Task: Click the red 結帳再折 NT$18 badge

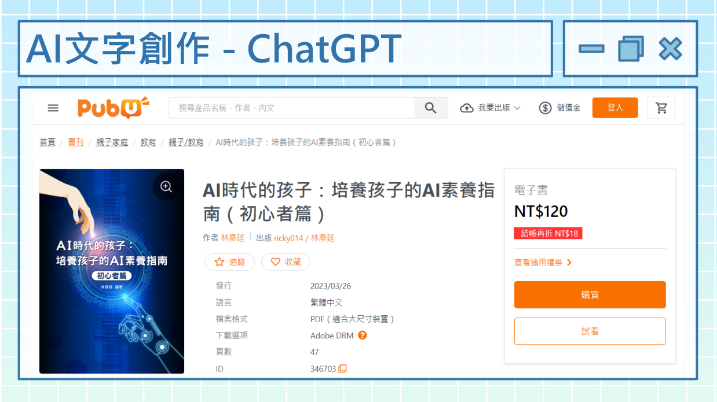Action: [x=548, y=233]
